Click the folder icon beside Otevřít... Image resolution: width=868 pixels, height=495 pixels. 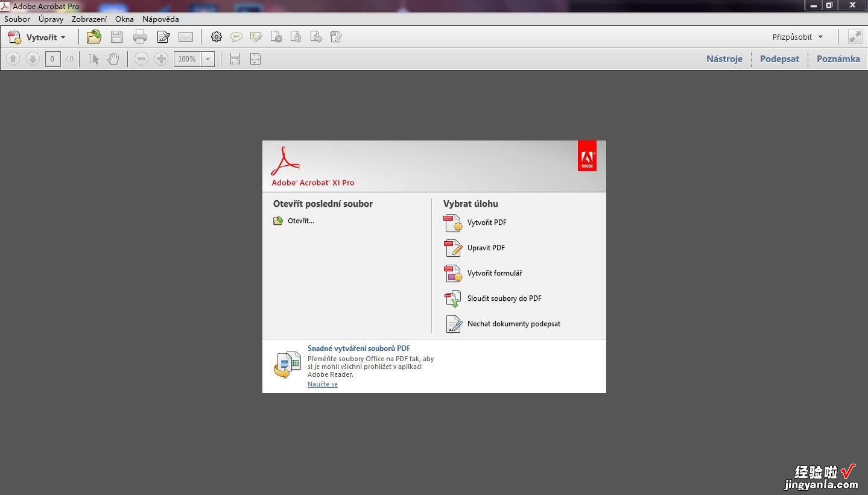point(278,221)
